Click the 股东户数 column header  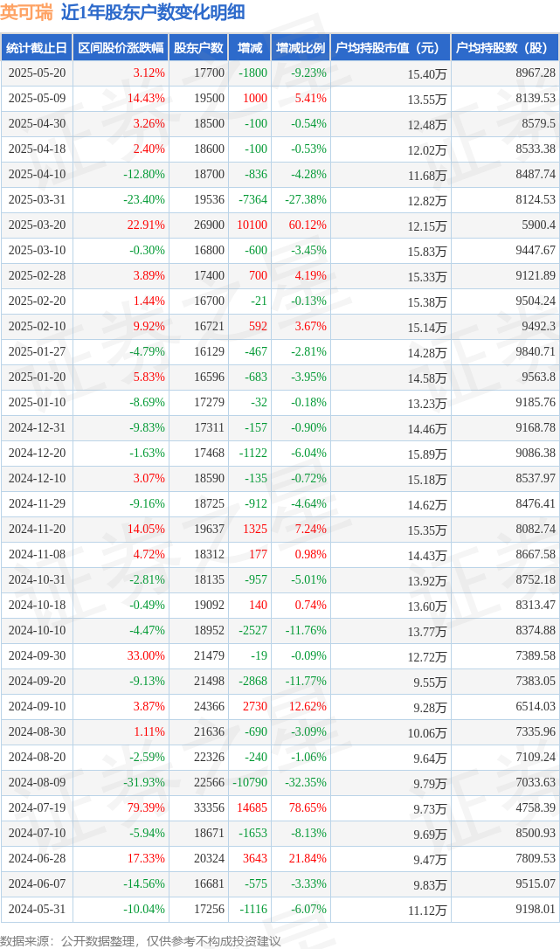198,48
